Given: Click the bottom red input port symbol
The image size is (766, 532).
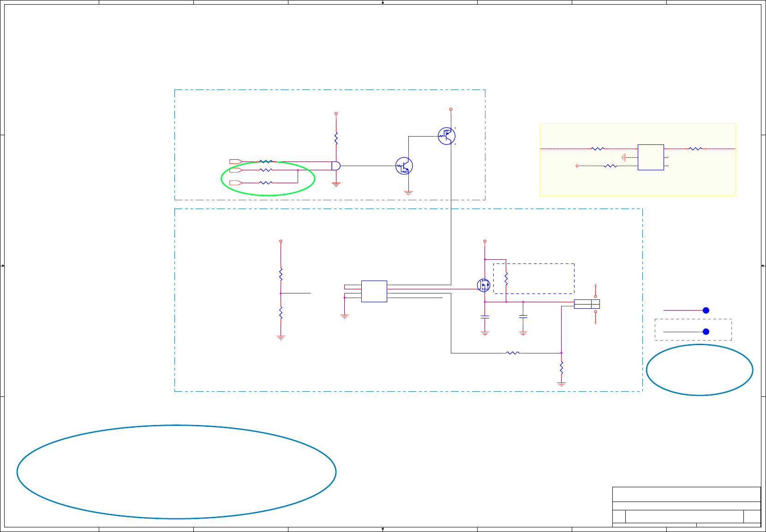Looking at the screenshot, I should pyautogui.click(x=236, y=183).
